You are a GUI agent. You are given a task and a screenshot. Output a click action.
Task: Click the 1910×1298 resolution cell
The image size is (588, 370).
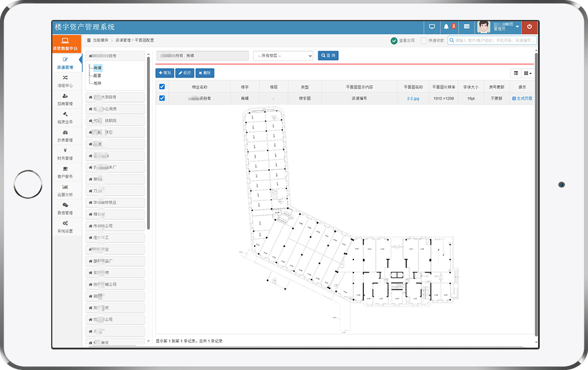click(x=443, y=99)
